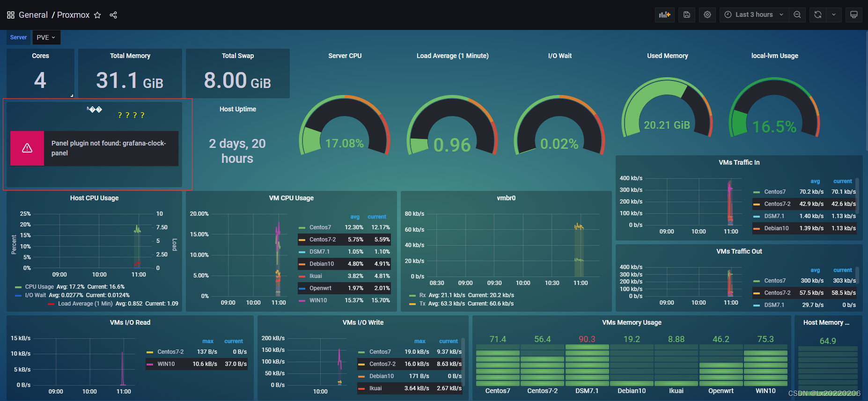Viewport: 868px width, 401px height.
Task: Open the Host Memory panel title menu
Action: [826, 322]
